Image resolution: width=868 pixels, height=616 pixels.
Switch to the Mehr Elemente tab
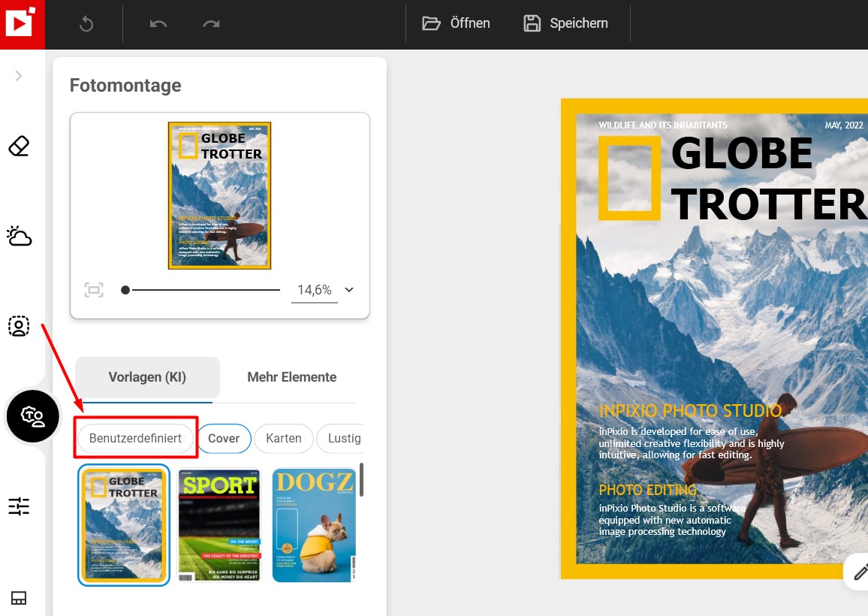click(x=292, y=377)
